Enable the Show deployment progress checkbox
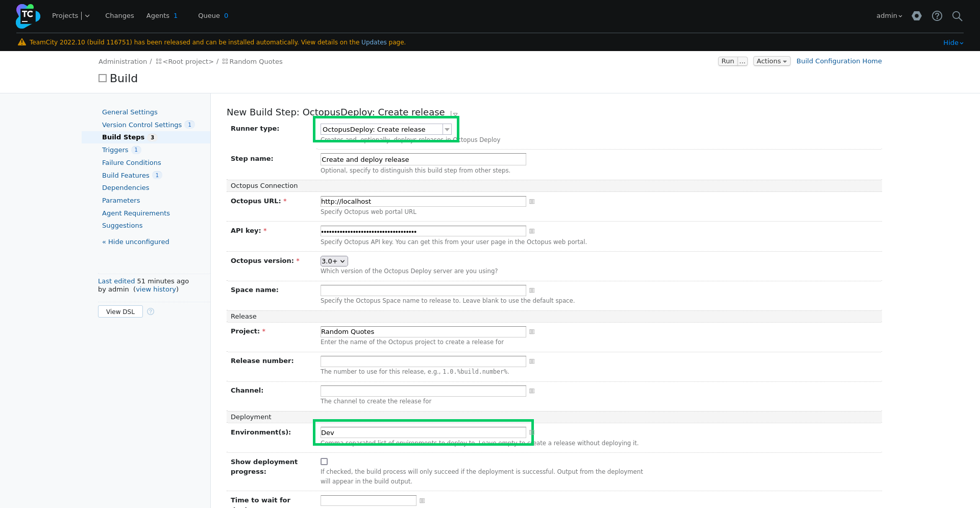The image size is (980, 508). coord(324,462)
